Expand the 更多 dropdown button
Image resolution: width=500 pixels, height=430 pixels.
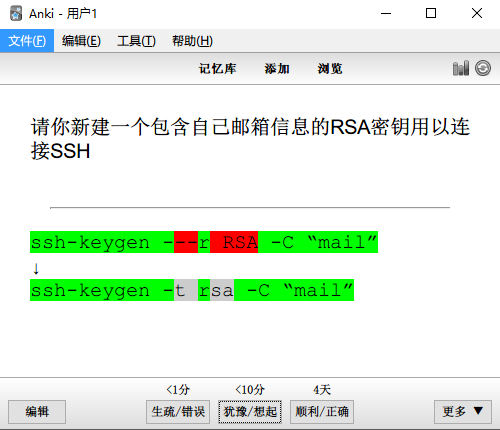(x=463, y=412)
